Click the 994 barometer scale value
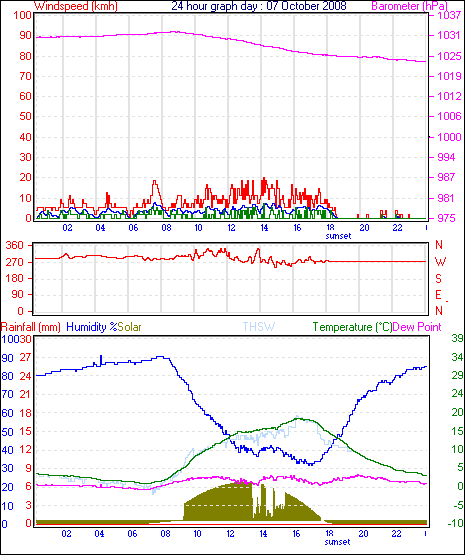The width and height of the screenshot is (465, 556). [x=446, y=157]
